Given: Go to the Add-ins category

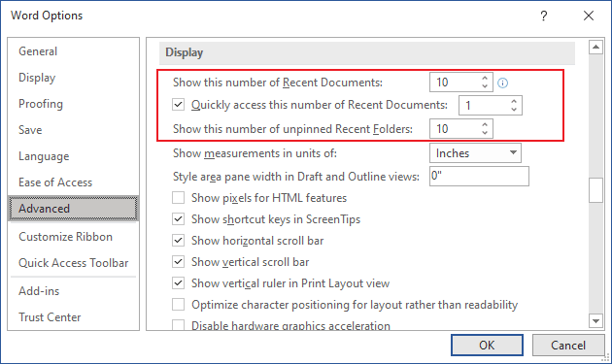Looking at the screenshot, I should [73, 291].
